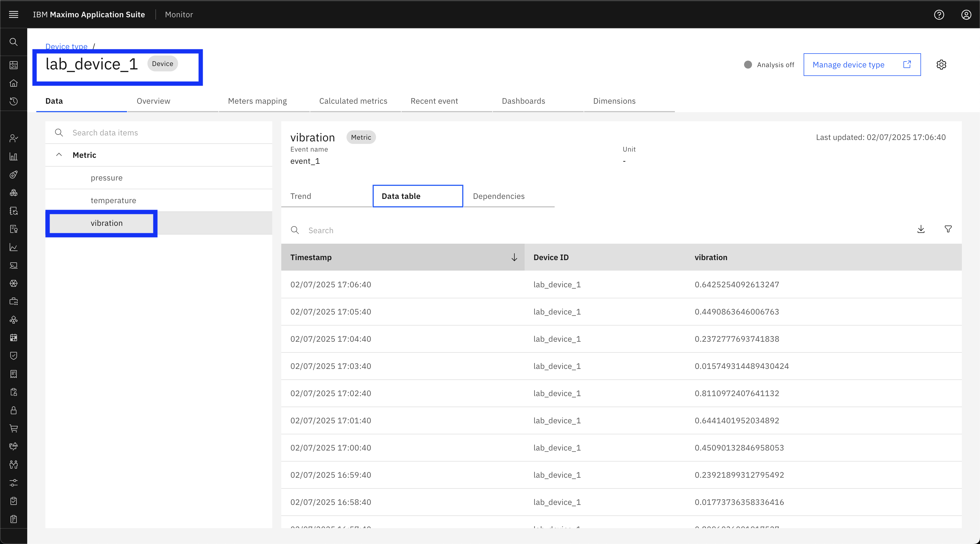Image resolution: width=980 pixels, height=544 pixels.
Task: Click the Search data items field
Action: click(x=159, y=133)
